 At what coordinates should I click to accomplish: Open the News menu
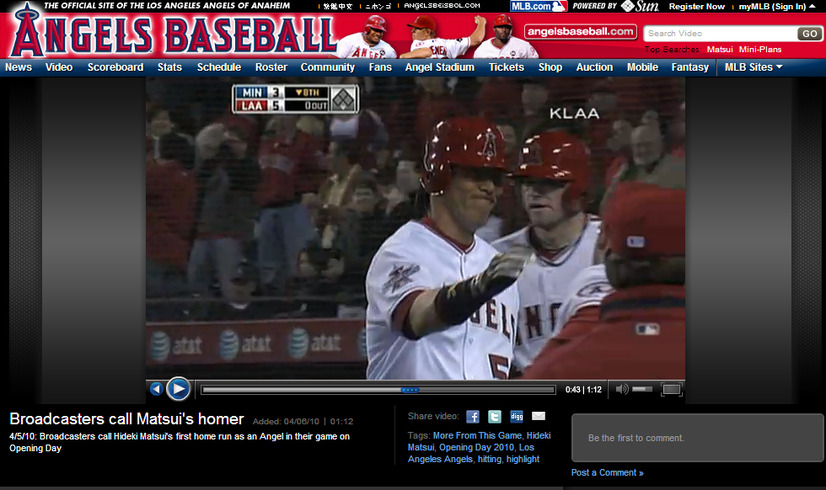(18, 67)
